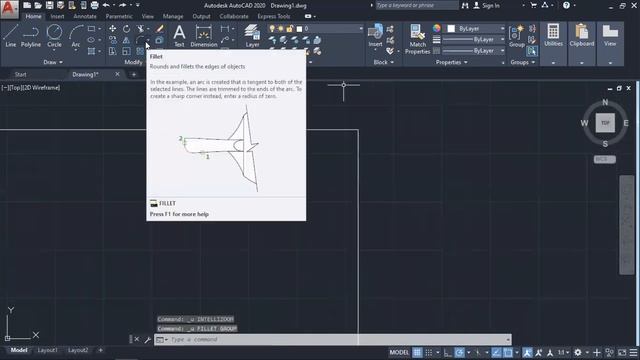Toggle group selection on/off in Groups panel

[531, 51]
